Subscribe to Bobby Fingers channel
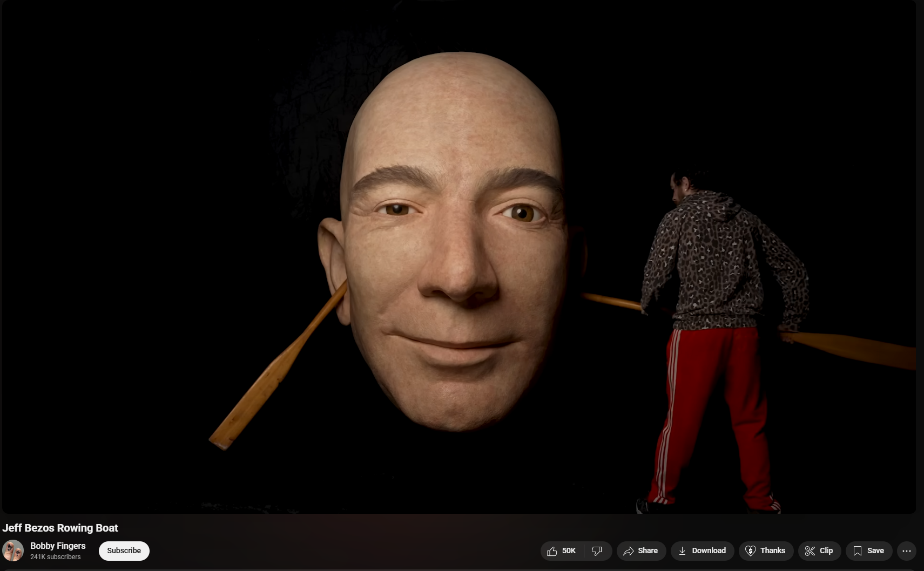The image size is (924, 571). [x=124, y=550]
